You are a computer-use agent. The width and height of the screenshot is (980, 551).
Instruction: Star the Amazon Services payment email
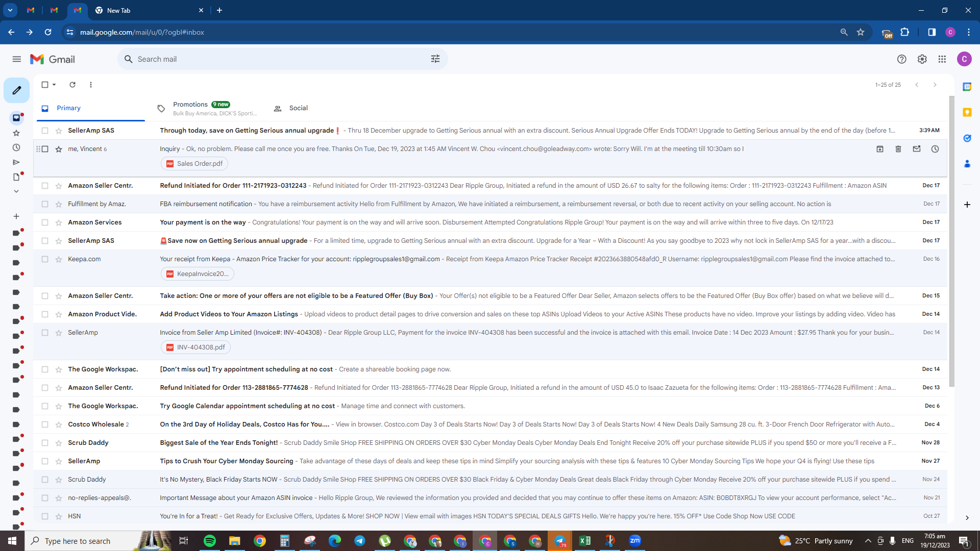tap(59, 222)
